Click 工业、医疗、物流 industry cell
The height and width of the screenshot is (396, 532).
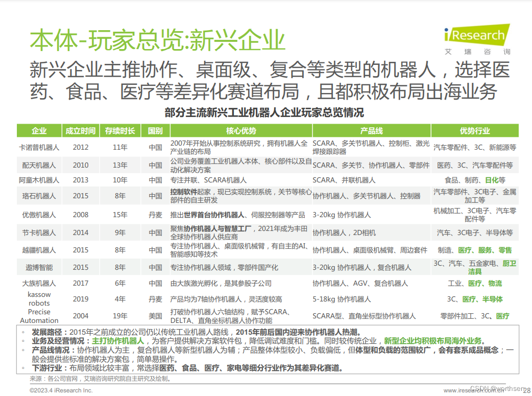pyautogui.click(x=475, y=283)
